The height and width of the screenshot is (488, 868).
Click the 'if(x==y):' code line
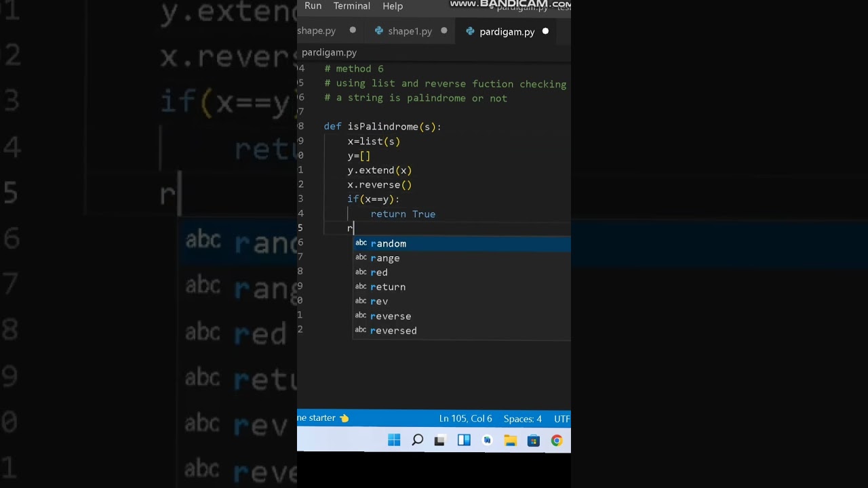[374, 199]
